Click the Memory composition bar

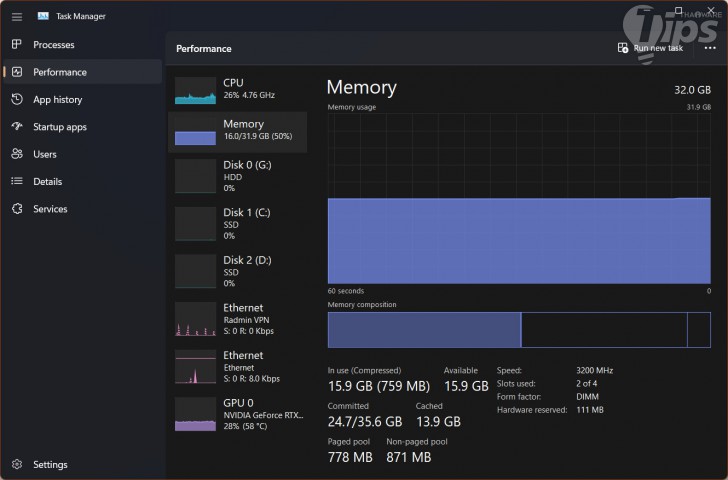point(519,330)
